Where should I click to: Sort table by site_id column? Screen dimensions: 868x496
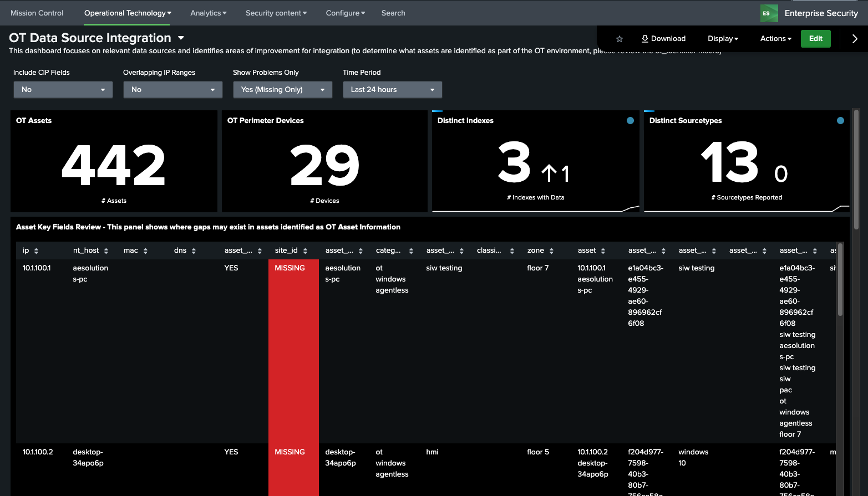point(291,250)
